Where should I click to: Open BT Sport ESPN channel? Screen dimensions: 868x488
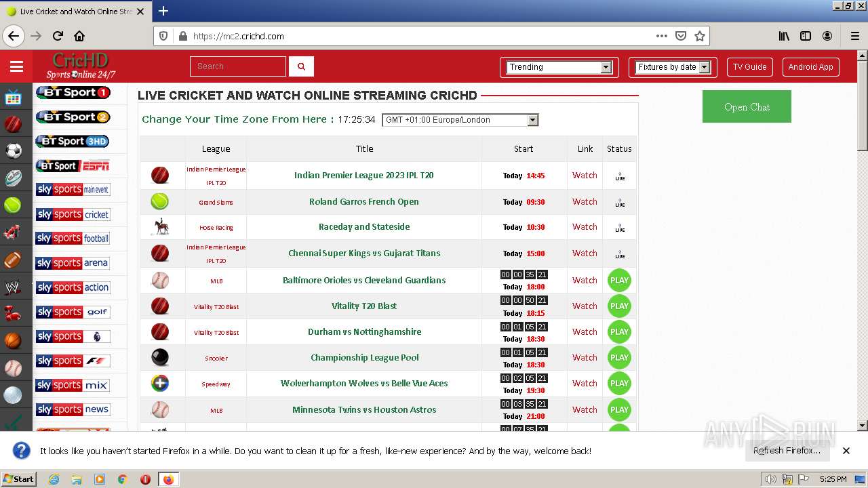[x=73, y=165]
